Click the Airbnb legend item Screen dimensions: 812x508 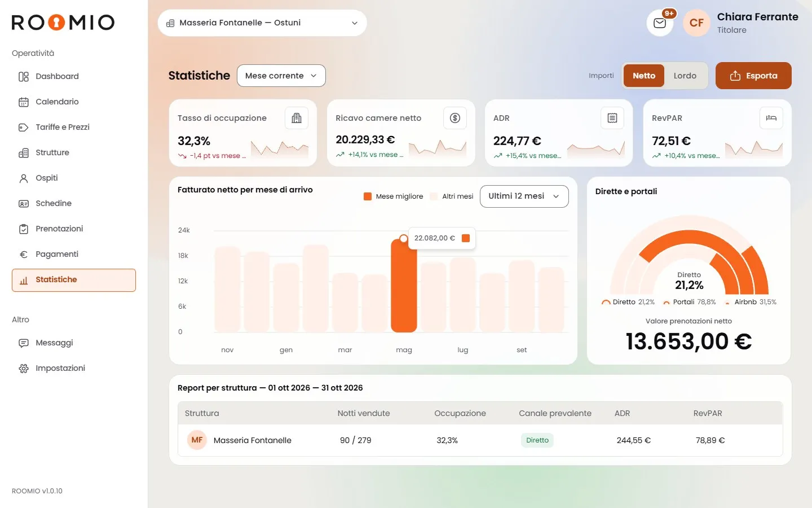[751, 302]
